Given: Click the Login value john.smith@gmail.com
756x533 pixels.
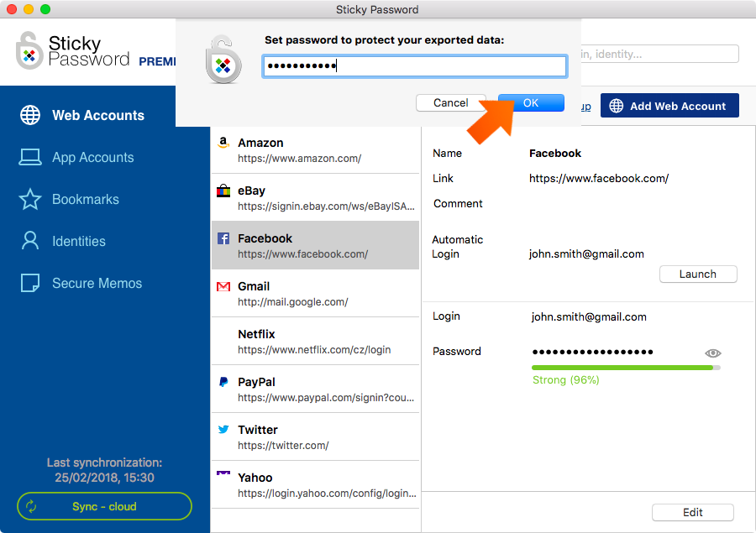Looking at the screenshot, I should pos(589,316).
